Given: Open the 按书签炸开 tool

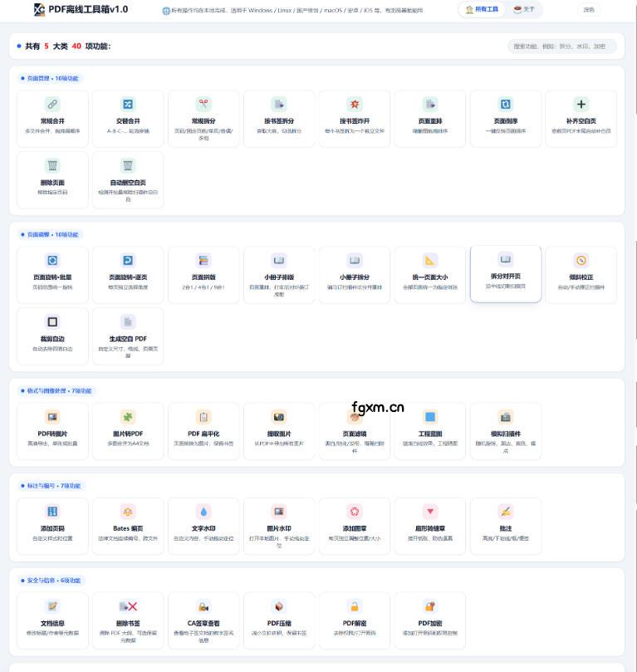Looking at the screenshot, I should pyautogui.click(x=355, y=119).
